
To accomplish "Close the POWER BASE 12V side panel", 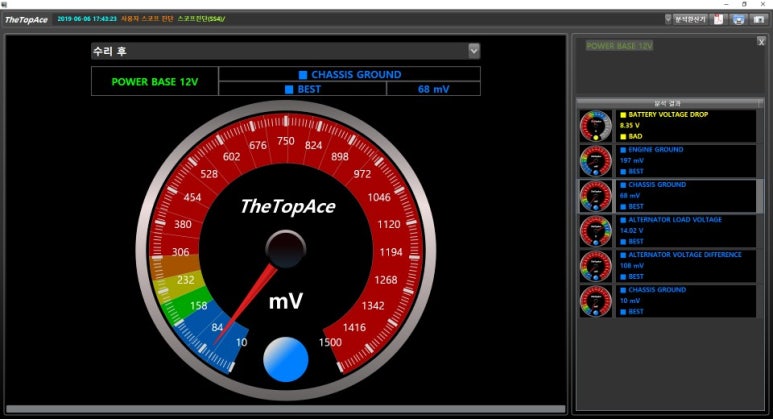I will [761, 42].
